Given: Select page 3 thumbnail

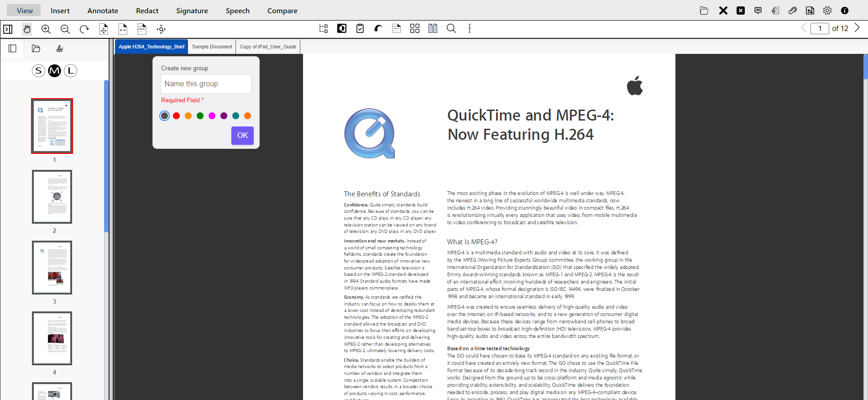Looking at the screenshot, I should point(52,268).
